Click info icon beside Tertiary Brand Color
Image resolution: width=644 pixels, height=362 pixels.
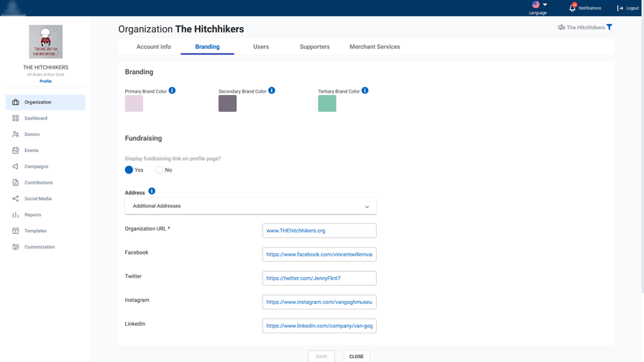click(x=365, y=90)
